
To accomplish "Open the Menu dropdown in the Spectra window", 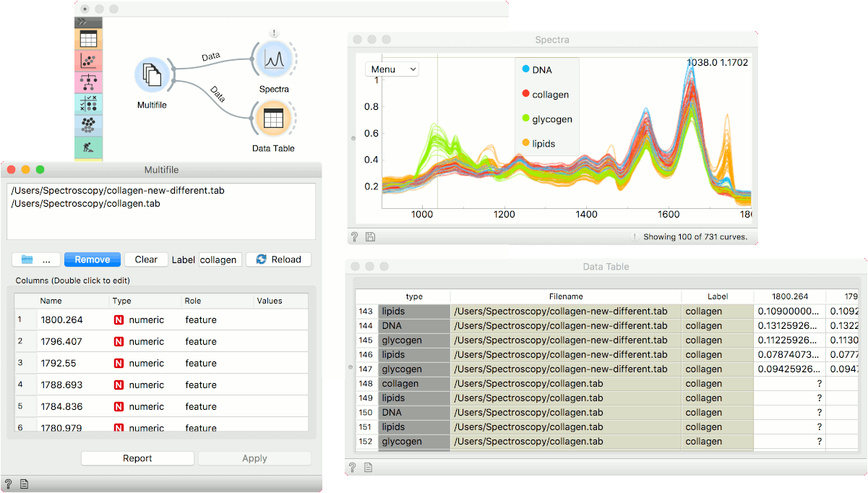I will [x=392, y=69].
